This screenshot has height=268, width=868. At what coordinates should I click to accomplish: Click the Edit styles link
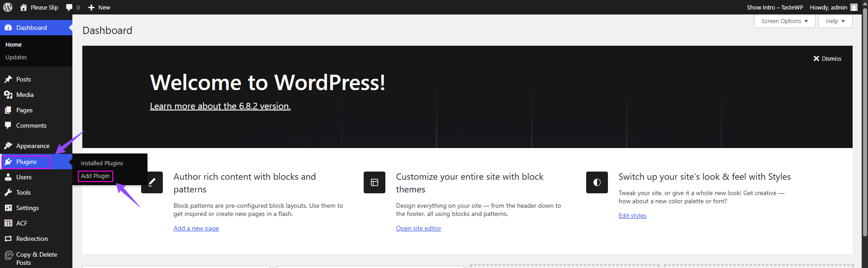click(632, 215)
